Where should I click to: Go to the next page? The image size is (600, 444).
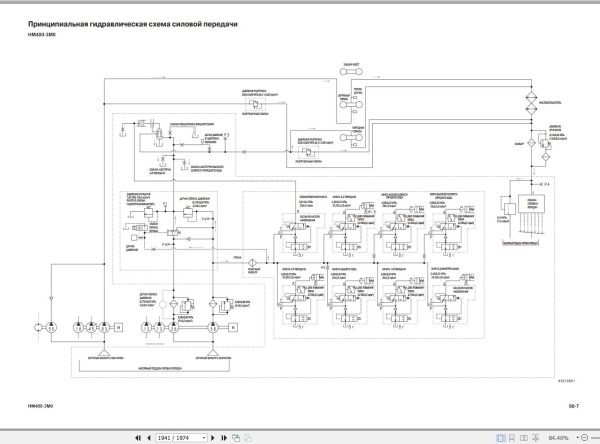pyautogui.click(x=213, y=437)
